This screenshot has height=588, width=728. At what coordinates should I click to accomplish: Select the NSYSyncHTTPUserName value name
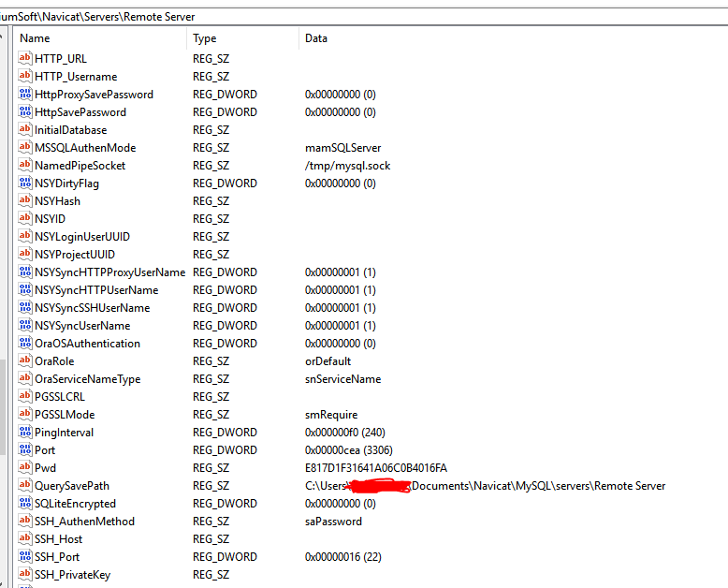coord(96,290)
